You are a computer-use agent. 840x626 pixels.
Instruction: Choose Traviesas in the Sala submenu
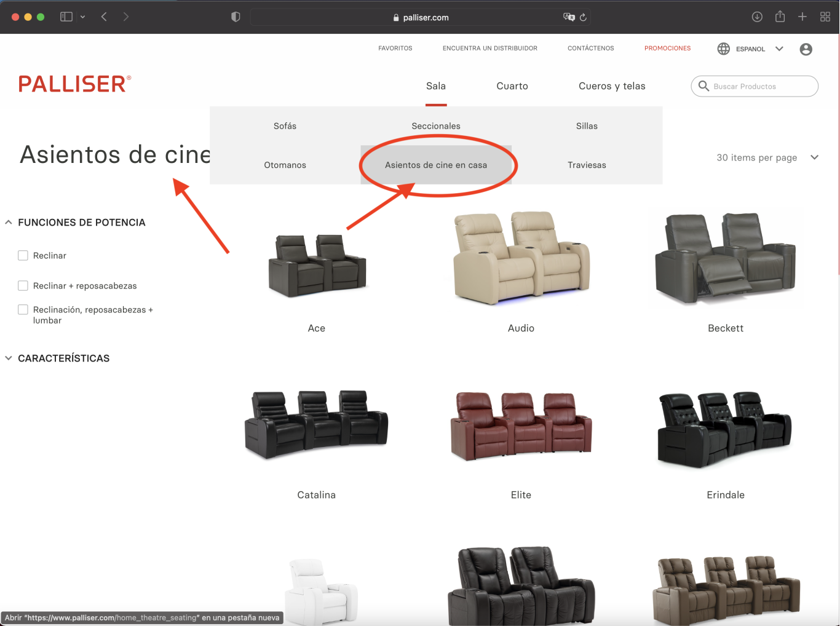click(x=587, y=165)
